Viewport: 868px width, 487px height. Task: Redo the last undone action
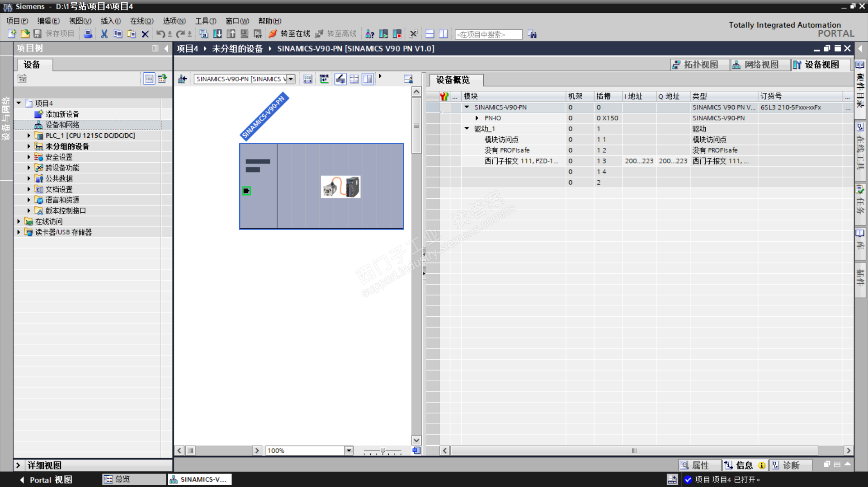180,34
